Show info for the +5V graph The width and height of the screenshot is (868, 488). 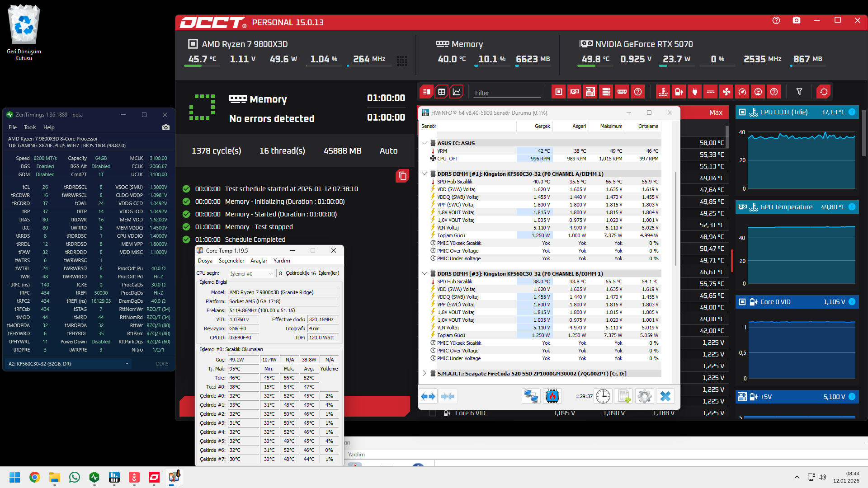pyautogui.click(x=852, y=397)
